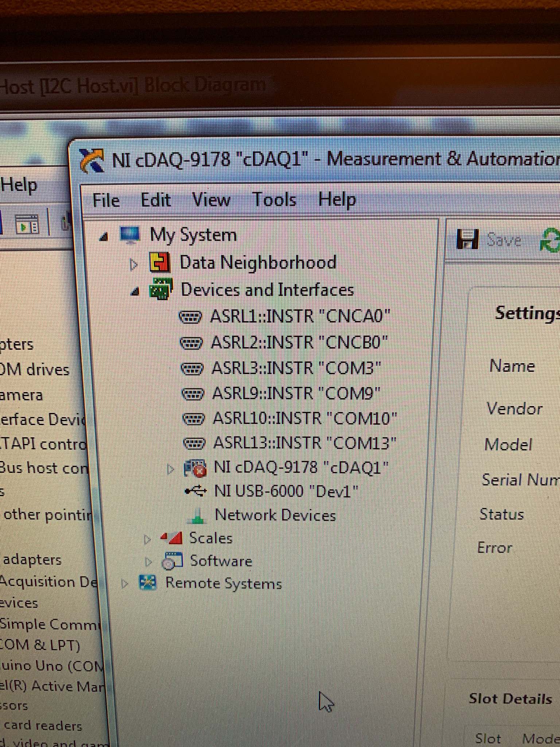Click the USB icon for NI USB-6000

click(x=196, y=491)
